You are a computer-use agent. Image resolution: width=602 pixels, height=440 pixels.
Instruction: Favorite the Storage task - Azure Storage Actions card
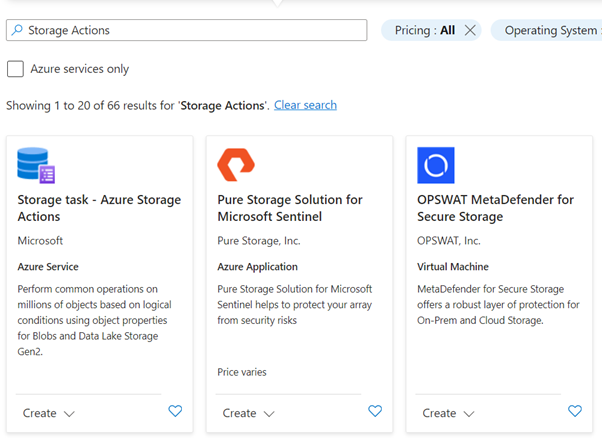tap(175, 411)
